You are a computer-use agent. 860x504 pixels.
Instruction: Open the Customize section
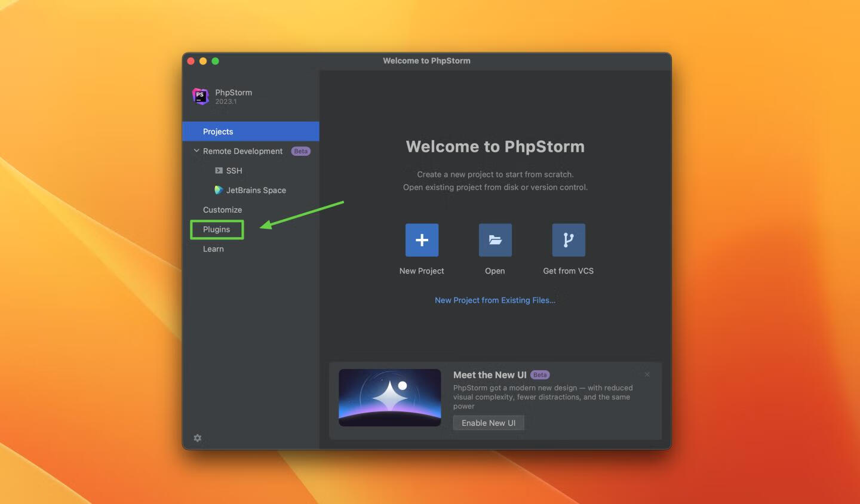point(222,210)
